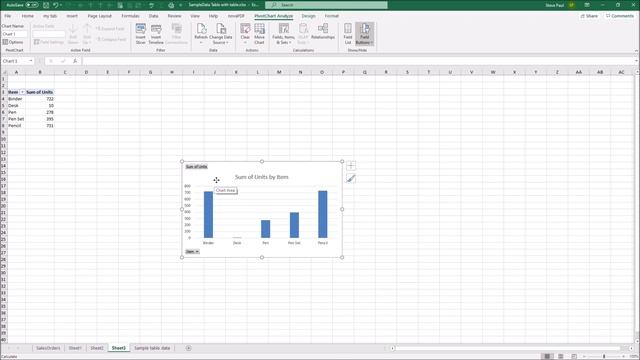Click the Page Break Preview status icon
The height and width of the screenshot is (360, 640).
(x=574, y=356)
